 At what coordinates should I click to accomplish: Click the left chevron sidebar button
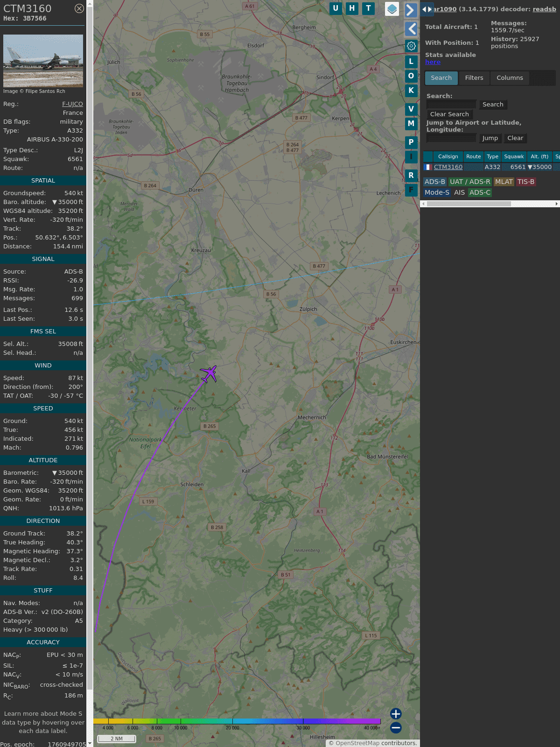click(411, 29)
